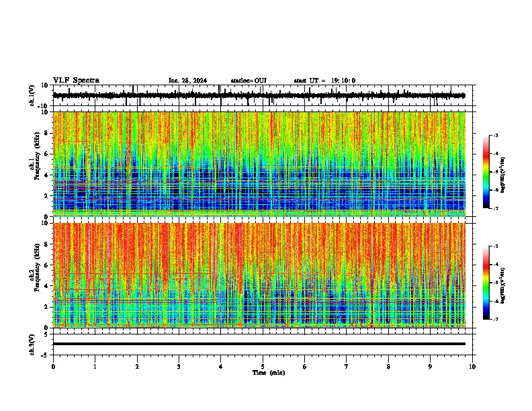Click the '4' kHz tick on ch.1 spectrogram
This screenshot has width=532, height=411.
(x=46, y=175)
